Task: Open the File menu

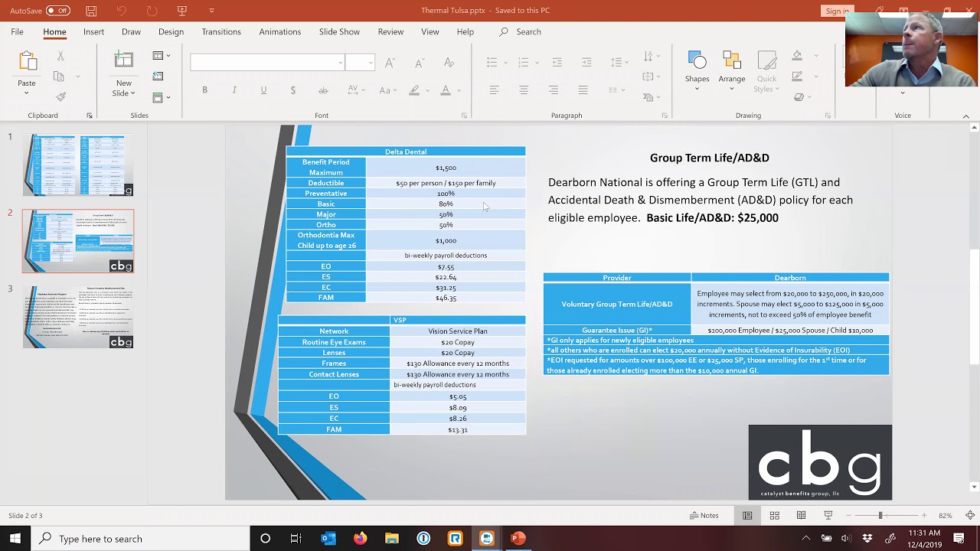Action: point(17,31)
